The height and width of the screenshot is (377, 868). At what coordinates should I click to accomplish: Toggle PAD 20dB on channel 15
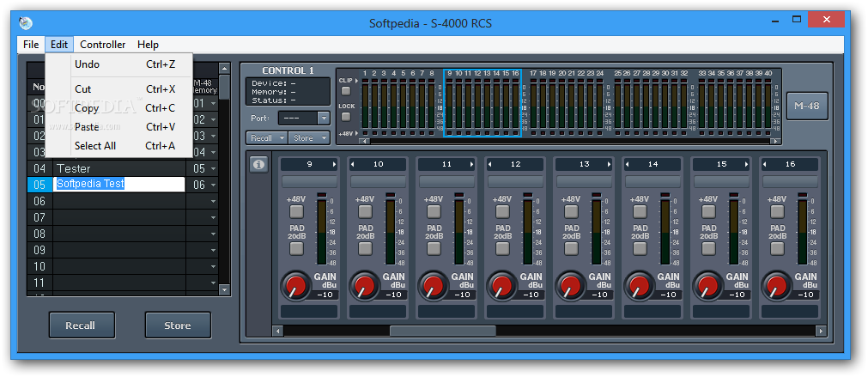(x=708, y=248)
